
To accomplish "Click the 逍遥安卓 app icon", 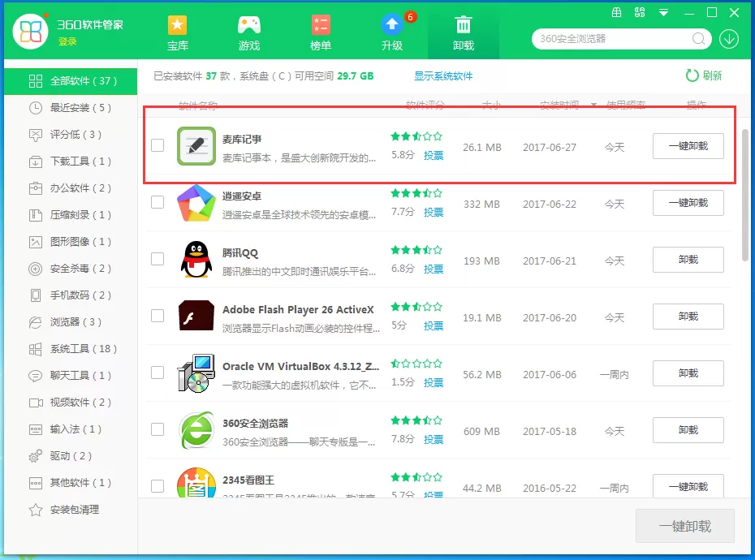I will pos(196,203).
